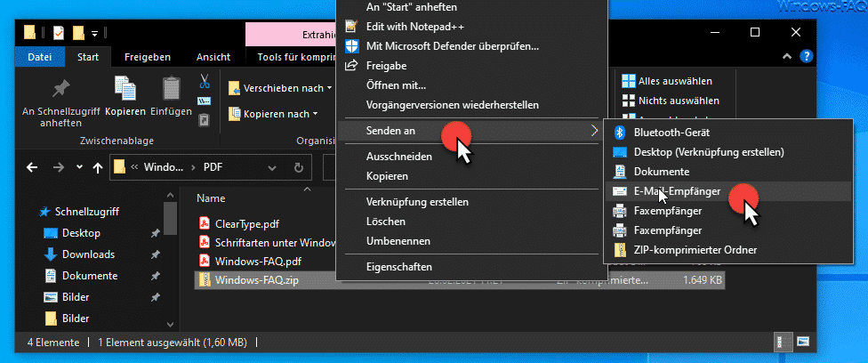Image resolution: width=868 pixels, height=363 pixels.
Task: Click the Kopieren ribbon button
Action: pos(125,96)
